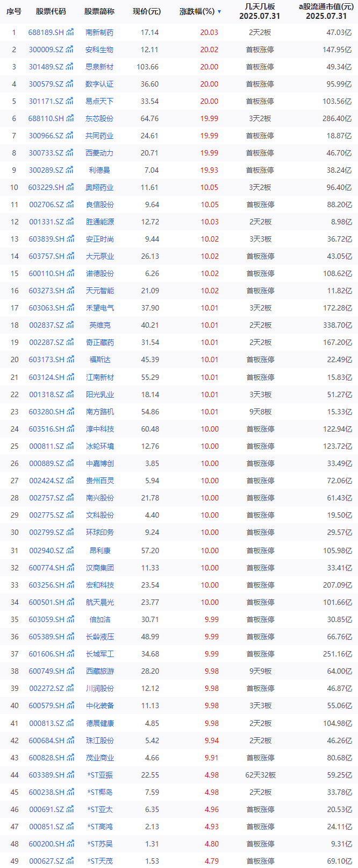The image size is (358, 868).
Task: Open stock code link 600200.SH
Action: (46, 844)
